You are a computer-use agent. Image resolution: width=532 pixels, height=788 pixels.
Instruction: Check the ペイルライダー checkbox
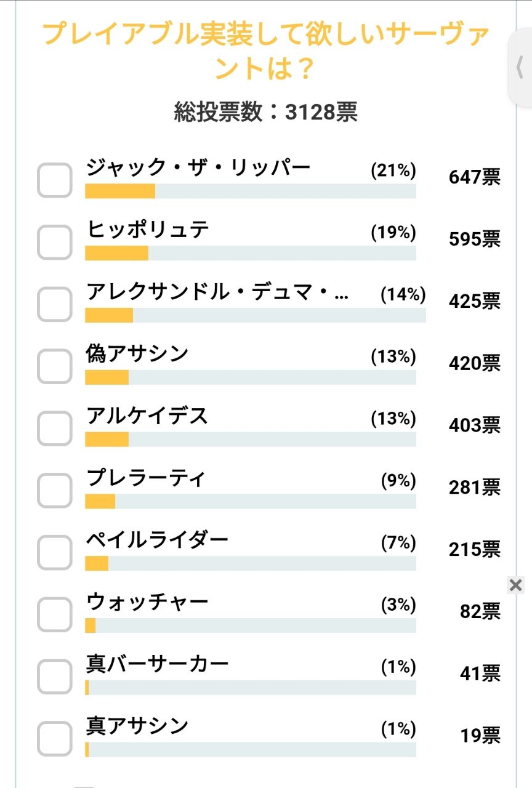pos(55,552)
